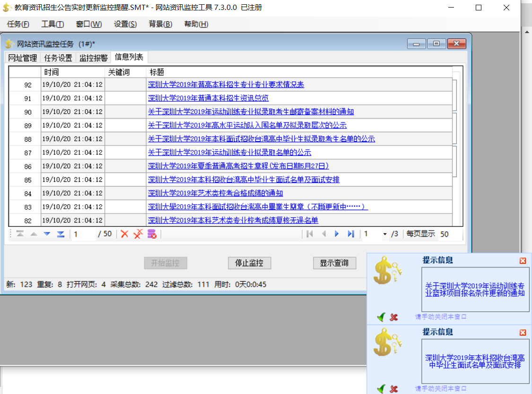Open row 86 link 夏季普通高考招生章程
The width and height of the screenshot is (532, 394).
click(x=238, y=166)
